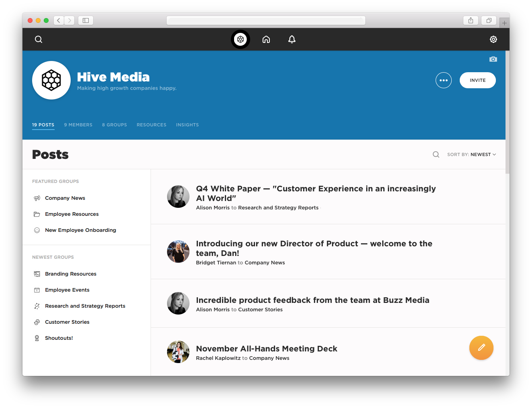
Task: Open the Q4 White Paper post
Action: pos(316,193)
